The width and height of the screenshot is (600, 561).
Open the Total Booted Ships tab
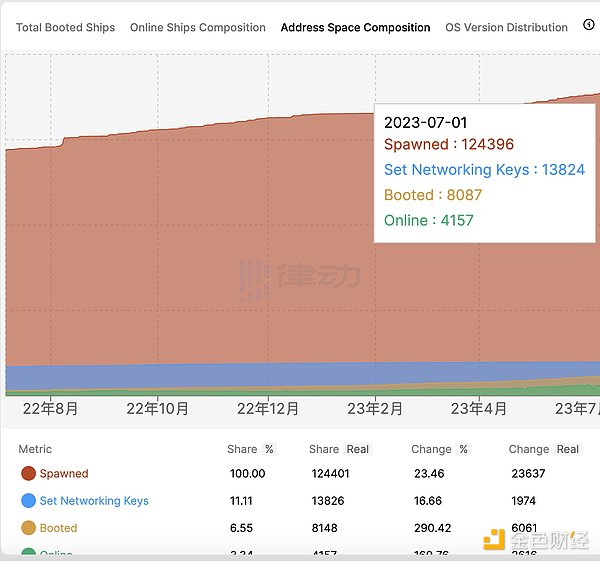click(x=65, y=27)
